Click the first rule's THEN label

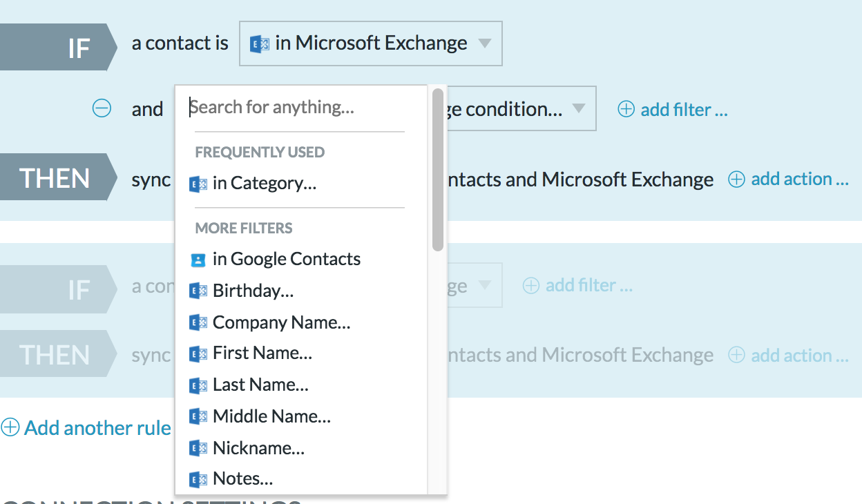coord(59,177)
